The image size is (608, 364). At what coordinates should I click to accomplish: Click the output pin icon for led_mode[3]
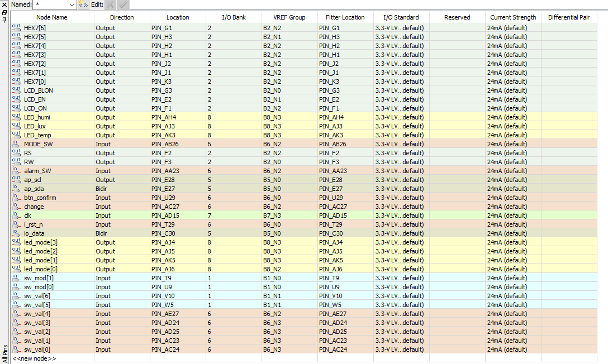[16, 241]
